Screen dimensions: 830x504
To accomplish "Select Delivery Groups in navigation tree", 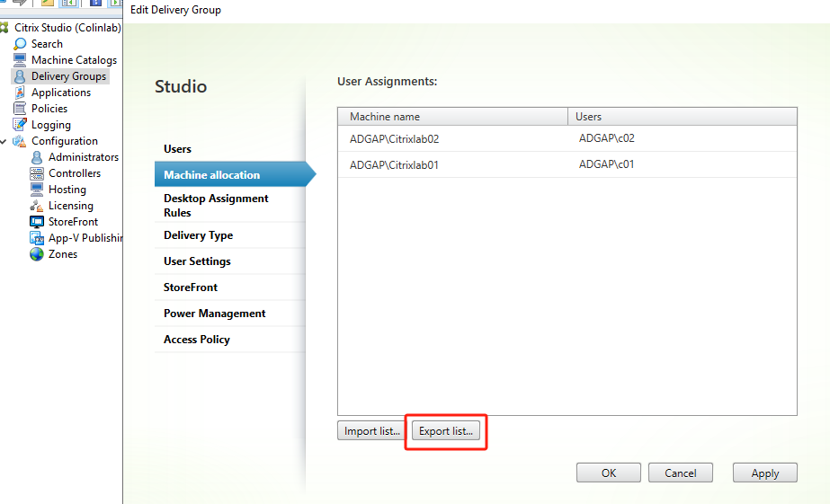I will coord(68,76).
